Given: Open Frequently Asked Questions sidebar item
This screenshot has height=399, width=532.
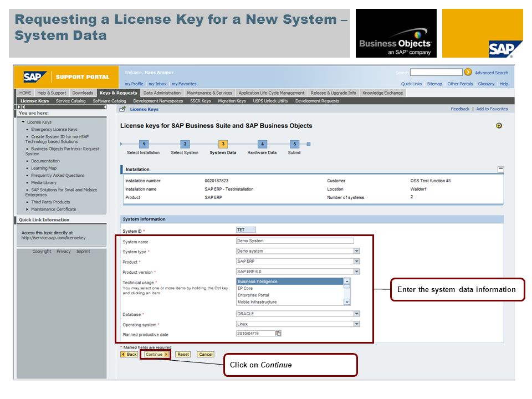Looking at the screenshot, I should coord(58,176).
